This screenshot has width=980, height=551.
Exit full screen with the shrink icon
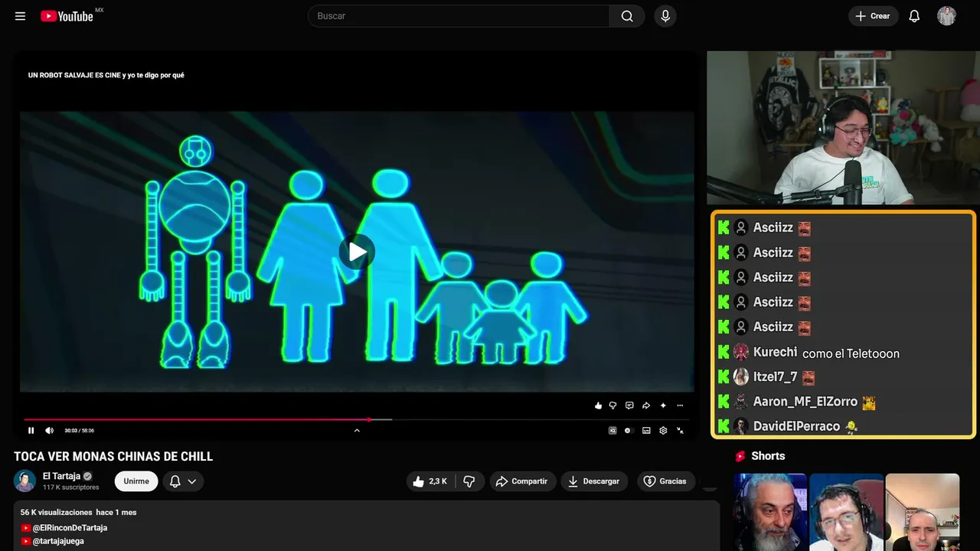point(681,430)
